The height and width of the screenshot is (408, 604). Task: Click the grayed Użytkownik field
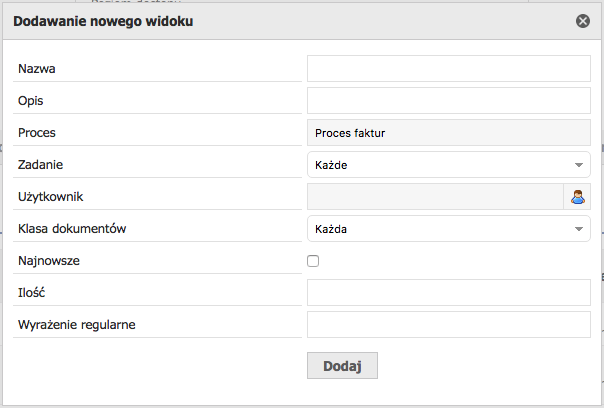tap(435, 197)
